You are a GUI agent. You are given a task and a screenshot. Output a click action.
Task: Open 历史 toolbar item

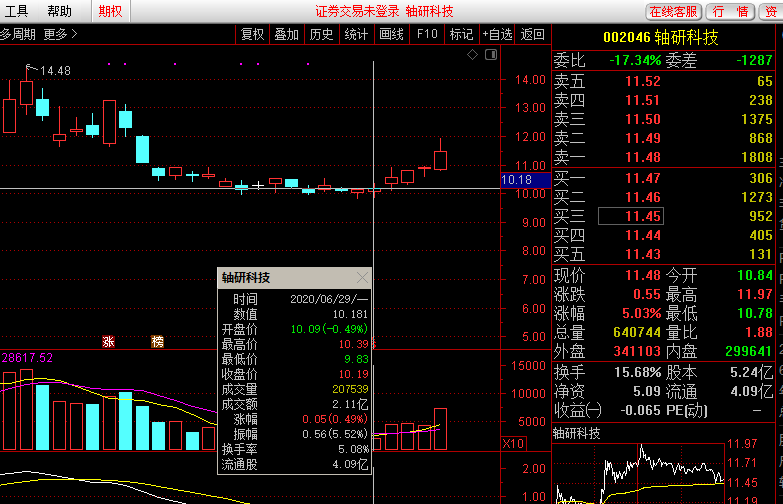(x=321, y=34)
